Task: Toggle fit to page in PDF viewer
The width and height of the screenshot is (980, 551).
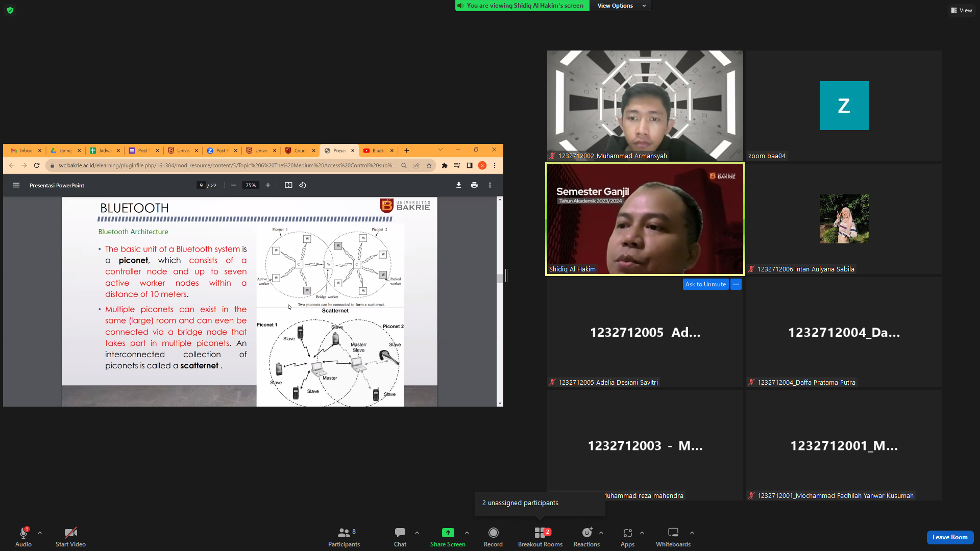Action: tap(288, 185)
